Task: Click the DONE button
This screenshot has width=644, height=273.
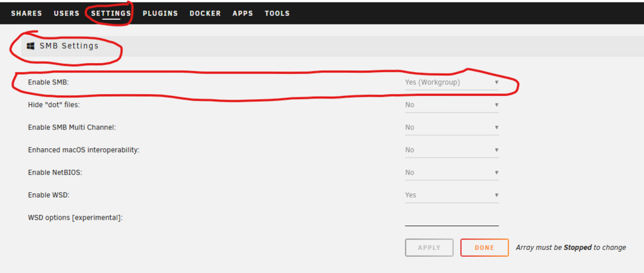Action: tap(485, 247)
